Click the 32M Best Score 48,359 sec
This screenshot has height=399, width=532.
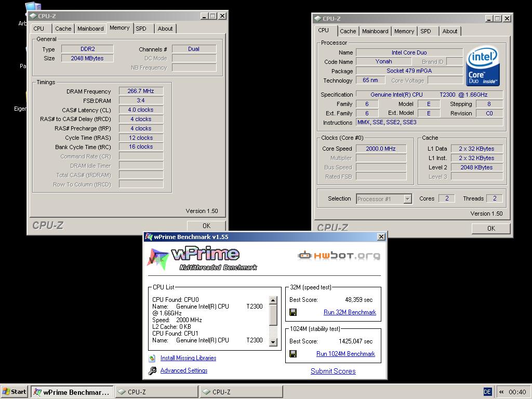coord(358,300)
